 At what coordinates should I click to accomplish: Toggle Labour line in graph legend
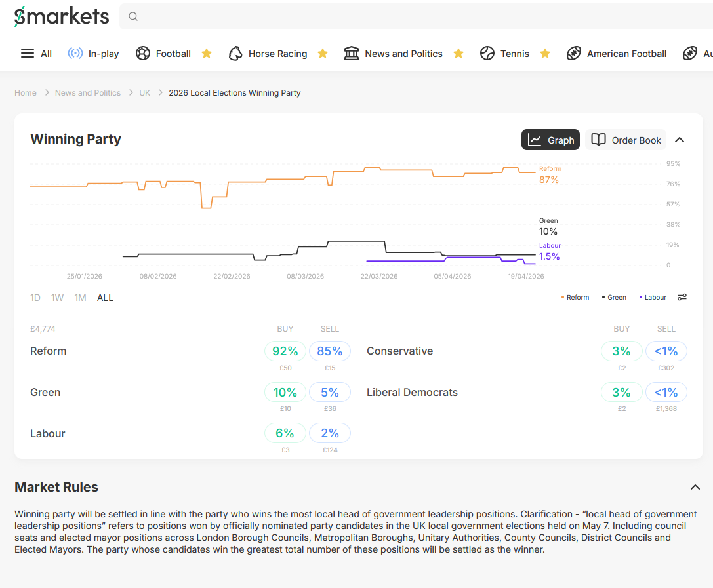[653, 298]
